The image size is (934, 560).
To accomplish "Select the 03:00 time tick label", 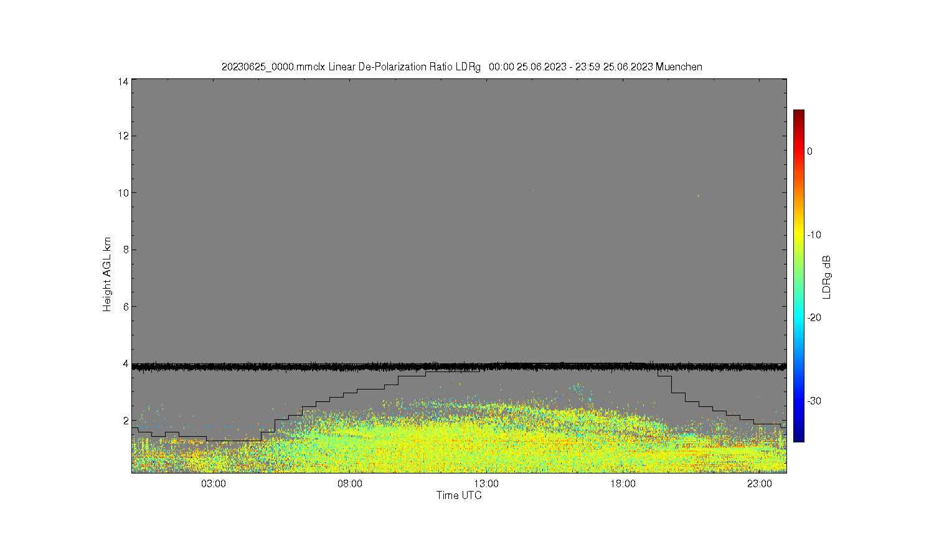I will [214, 484].
